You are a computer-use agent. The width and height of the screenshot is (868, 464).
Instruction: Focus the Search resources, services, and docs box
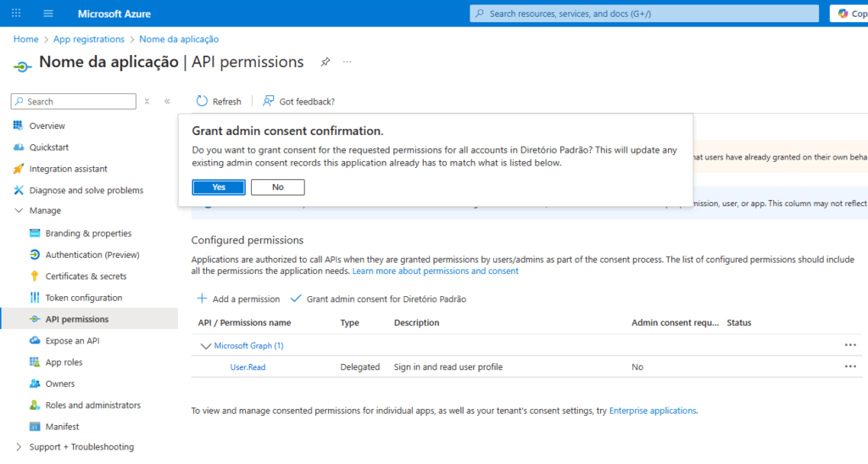[644, 14]
